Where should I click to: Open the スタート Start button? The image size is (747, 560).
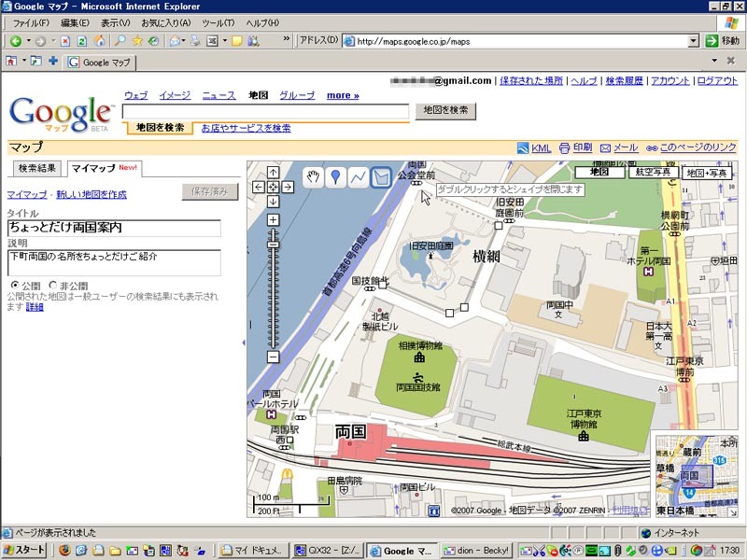pyautogui.click(x=24, y=551)
